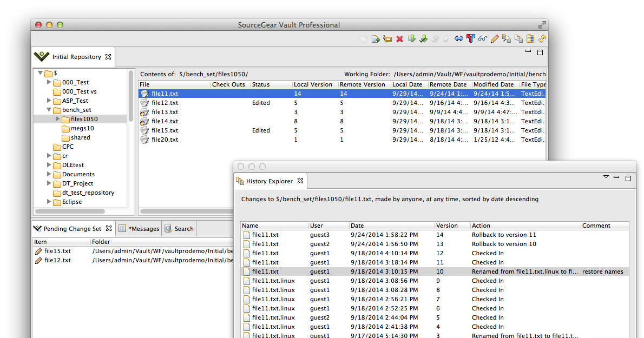Viewport: 644px width, 338px height.
Task: Expand the 000_Test folder
Action: pyautogui.click(x=49, y=82)
